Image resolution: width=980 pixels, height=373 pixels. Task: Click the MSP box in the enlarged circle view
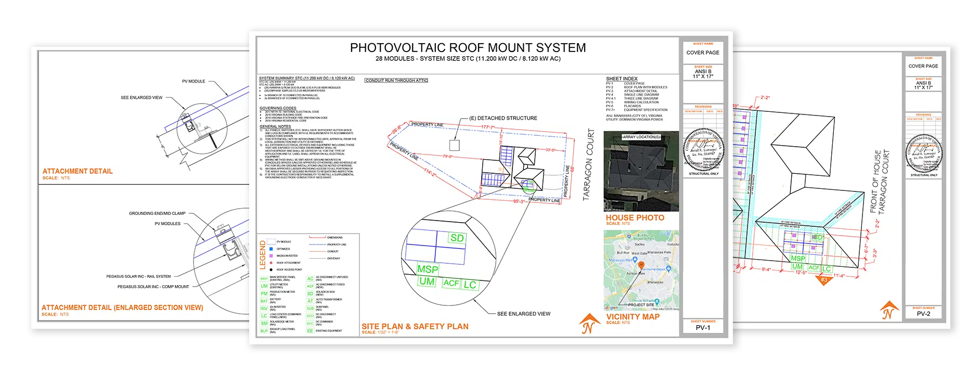pyautogui.click(x=428, y=269)
